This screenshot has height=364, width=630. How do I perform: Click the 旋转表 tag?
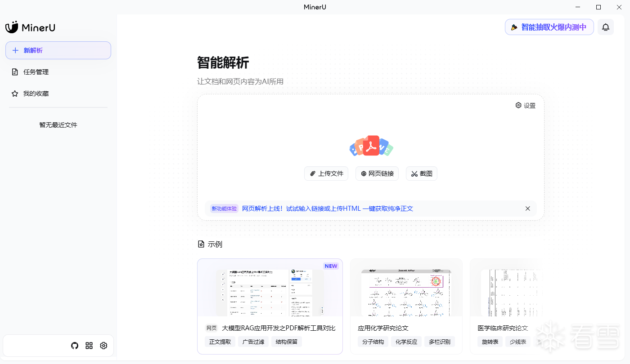pyautogui.click(x=490, y=342)
